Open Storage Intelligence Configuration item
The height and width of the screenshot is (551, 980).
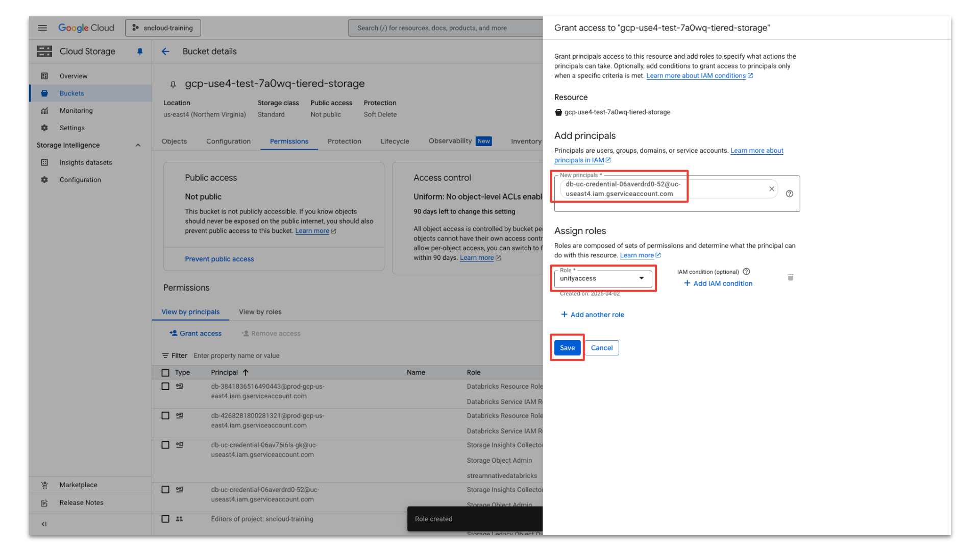pos(90,180)
